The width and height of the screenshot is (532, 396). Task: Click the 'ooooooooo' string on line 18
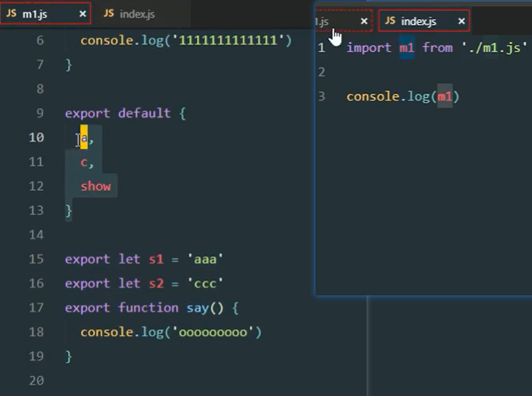pos(213,332)
